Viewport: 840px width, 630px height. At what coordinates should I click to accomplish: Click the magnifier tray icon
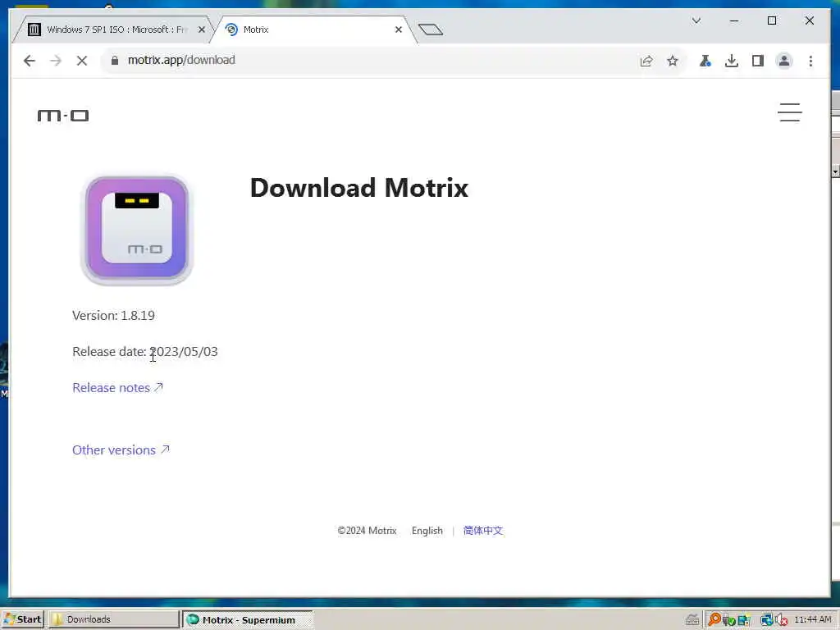[x=714, y=619]
